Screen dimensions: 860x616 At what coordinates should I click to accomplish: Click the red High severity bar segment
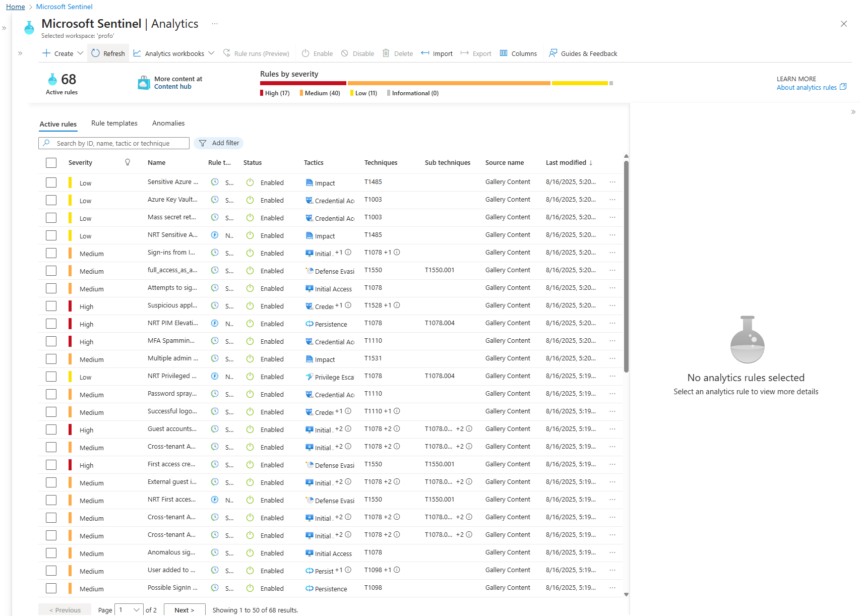303,83
